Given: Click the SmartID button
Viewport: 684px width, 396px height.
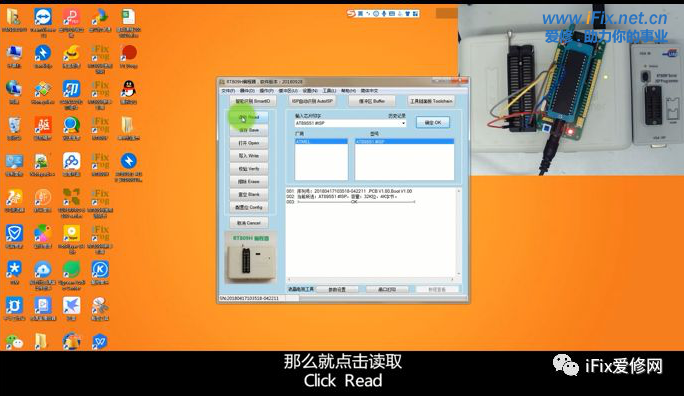Looking at the screenshot, I should pyautogui.click(x=253, y=101).
